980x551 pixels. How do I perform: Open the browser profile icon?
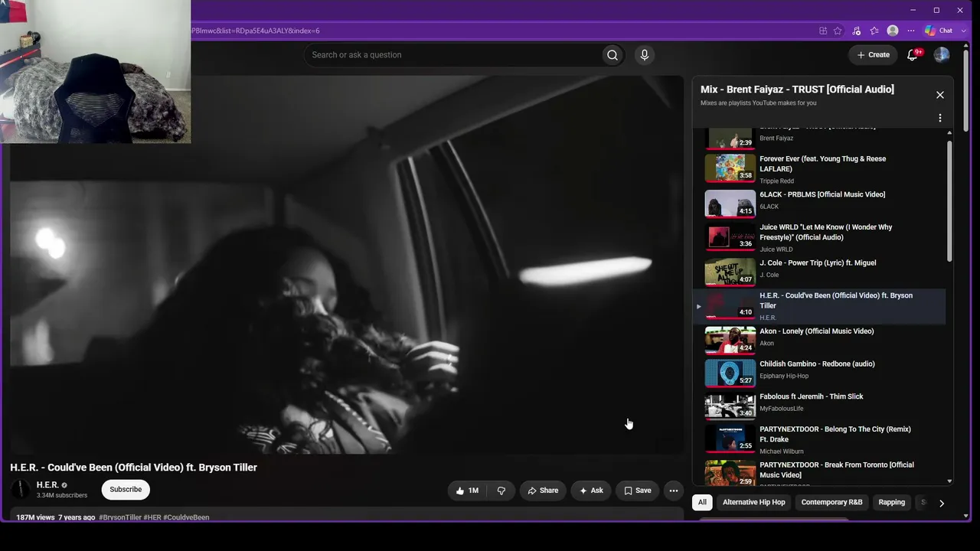pyautogui.click(x=893, y=31)
